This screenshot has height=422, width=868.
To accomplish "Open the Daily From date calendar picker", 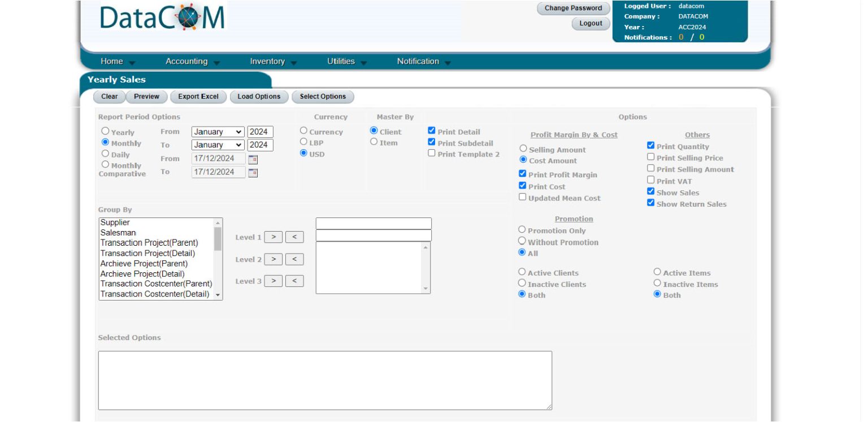I will coord(254,159).
